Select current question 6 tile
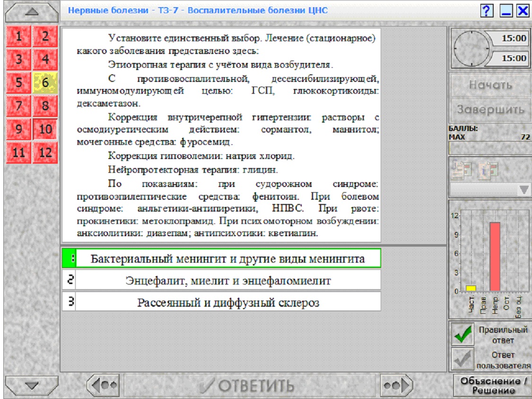The height and width of the screenshot is (399, 532). 45,82
